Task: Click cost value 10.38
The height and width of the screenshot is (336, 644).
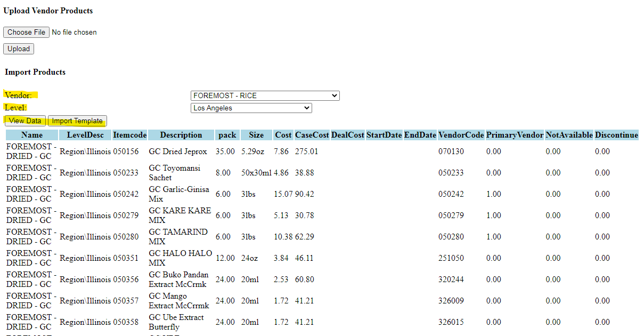Action: tap(283, 237)
